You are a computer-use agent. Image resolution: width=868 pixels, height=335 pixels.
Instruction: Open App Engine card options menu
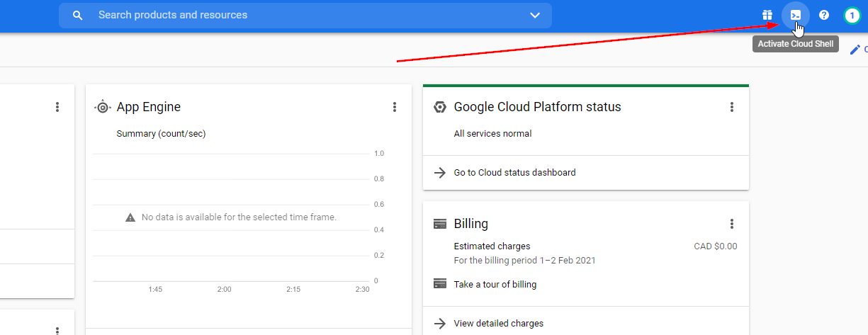click(395, 107)
